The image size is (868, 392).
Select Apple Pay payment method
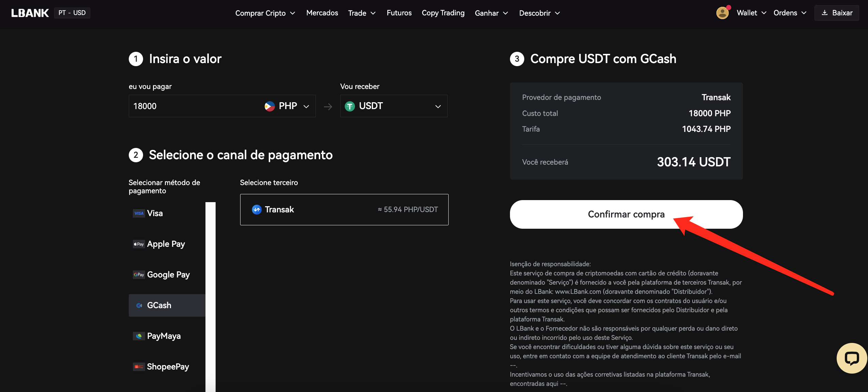(167, 244)
